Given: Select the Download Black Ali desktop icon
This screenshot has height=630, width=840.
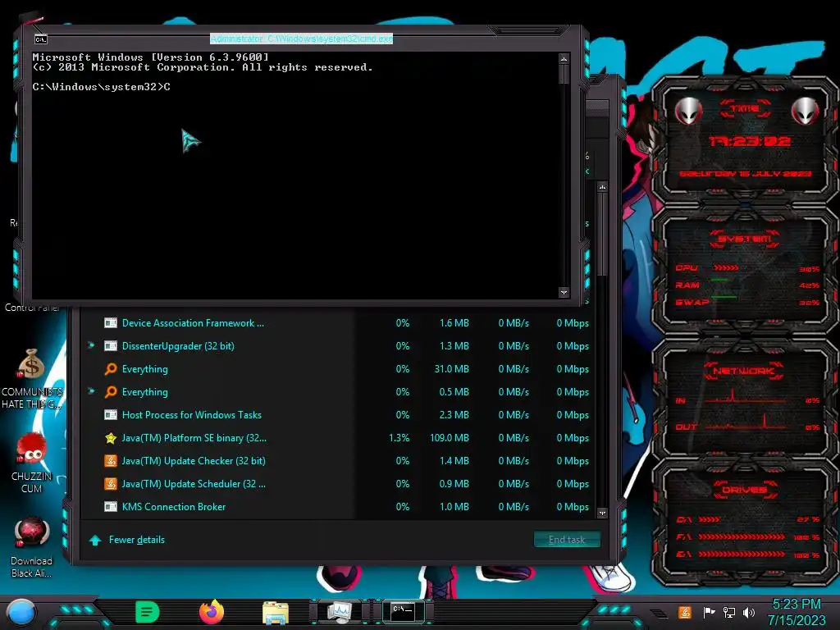Looking at the screenshot, I should click(x=31, y=533).
